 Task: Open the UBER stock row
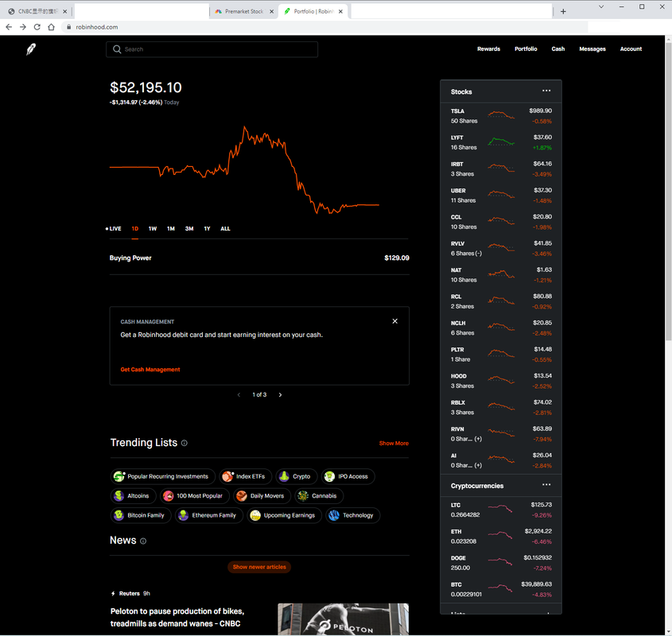pyautogui.click(x=500, y=196)
